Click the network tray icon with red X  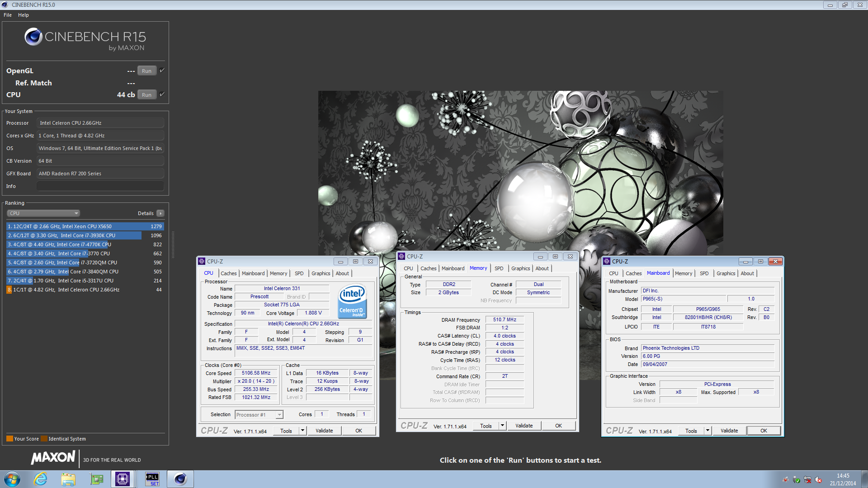click(807, 480)
